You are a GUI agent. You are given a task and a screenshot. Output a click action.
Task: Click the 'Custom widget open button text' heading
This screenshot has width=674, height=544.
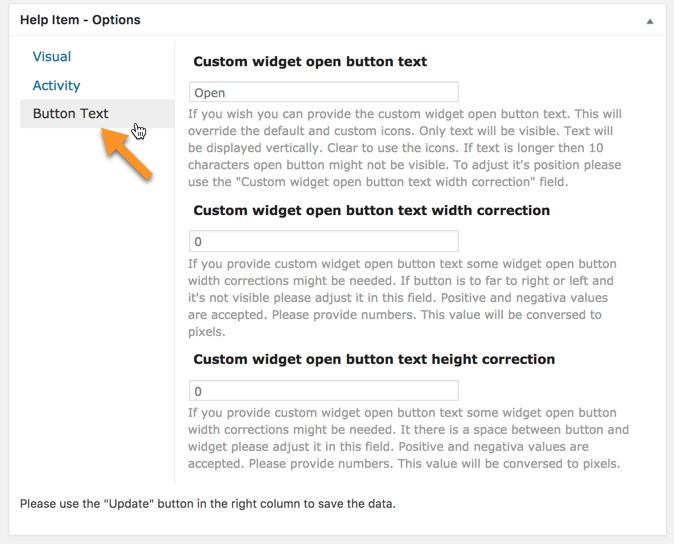pos(310,61)
